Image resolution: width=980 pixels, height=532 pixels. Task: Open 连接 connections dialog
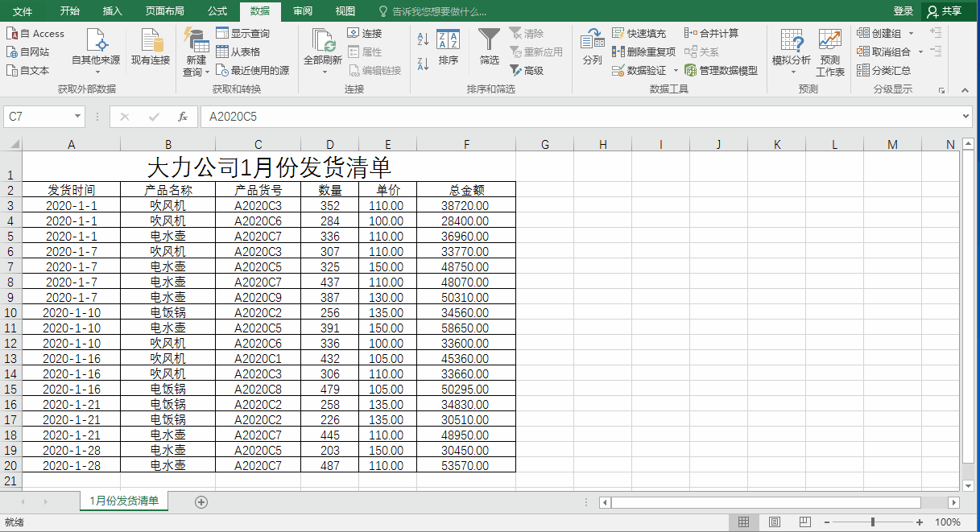(365, 34)
